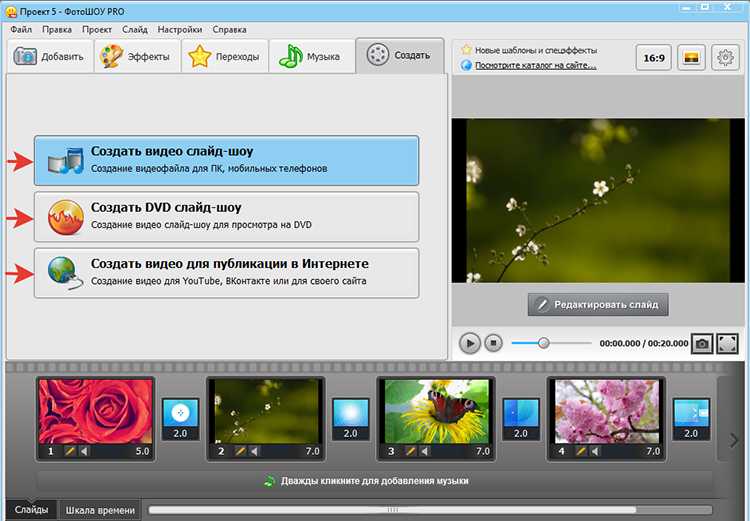Click the orange screen icon beside 16:9
This screenshot has width=750, height=521.
[x=691, y=58]
